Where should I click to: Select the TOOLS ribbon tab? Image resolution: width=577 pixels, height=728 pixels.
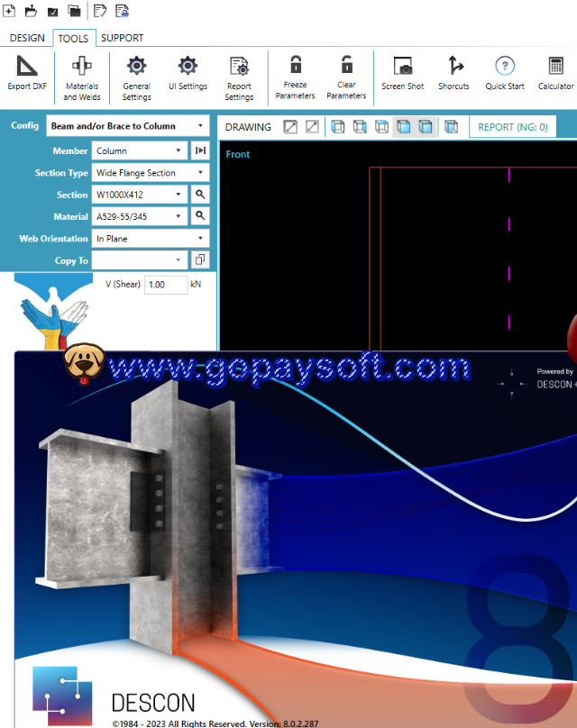coord(73,38)
